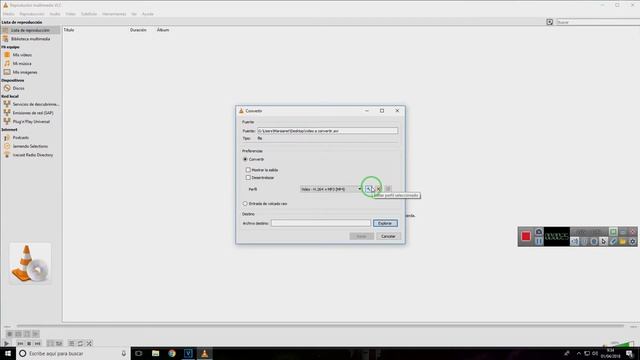Click the Play button in VLC controls
The image size is (640, 360).
point(7,344)
